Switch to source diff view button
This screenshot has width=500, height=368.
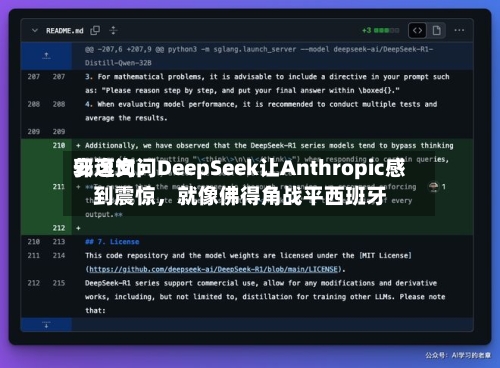click(x=418, y=31)
